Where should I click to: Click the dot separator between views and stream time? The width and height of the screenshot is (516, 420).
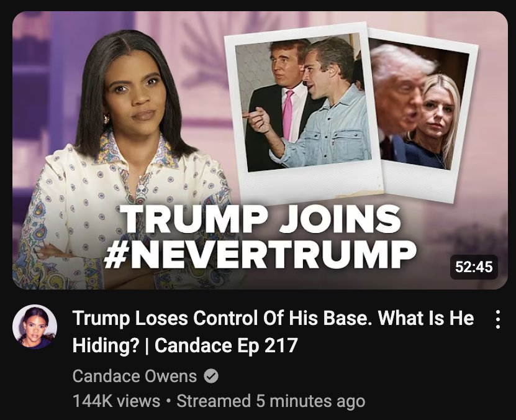[x=168, y=401]
